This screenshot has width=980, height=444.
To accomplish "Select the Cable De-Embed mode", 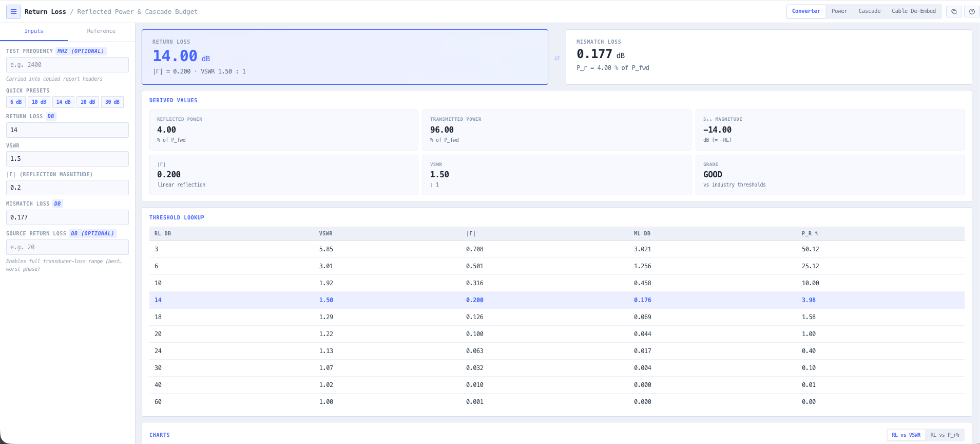I will click(x=913, y=11).
